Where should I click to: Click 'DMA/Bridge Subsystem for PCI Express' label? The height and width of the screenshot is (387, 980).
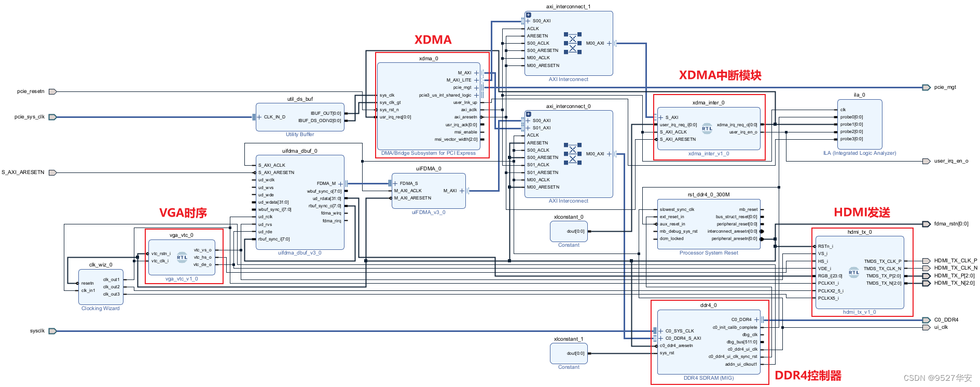coord(429,153)
